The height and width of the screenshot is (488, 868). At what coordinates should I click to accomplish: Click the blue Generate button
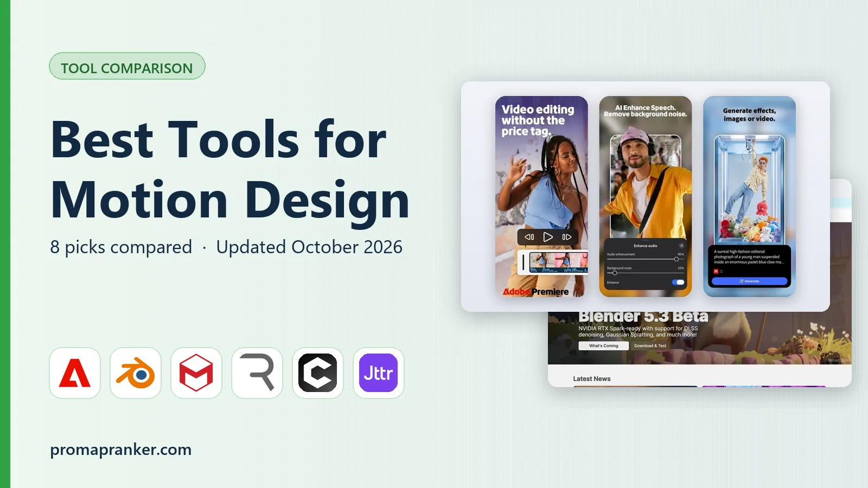749,281
